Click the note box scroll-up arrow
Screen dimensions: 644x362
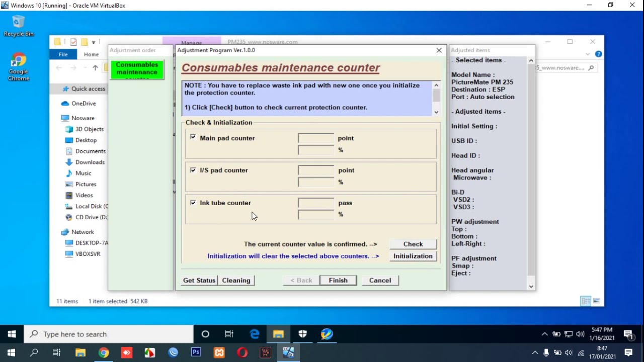436,85
